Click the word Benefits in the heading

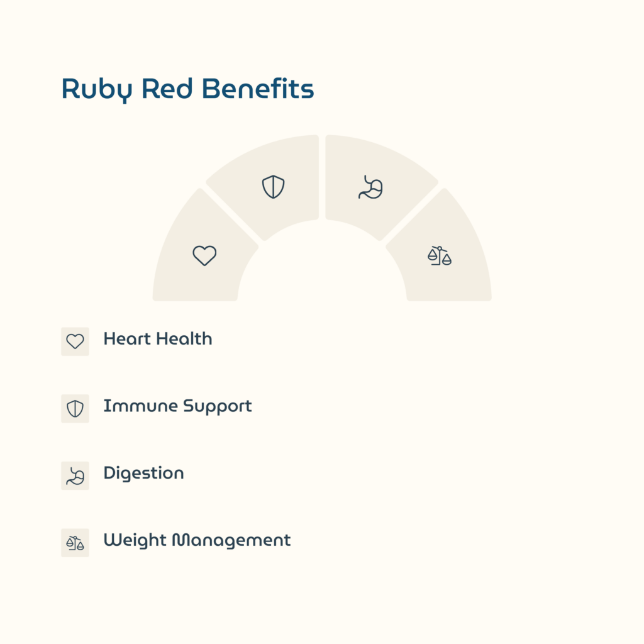259,89
